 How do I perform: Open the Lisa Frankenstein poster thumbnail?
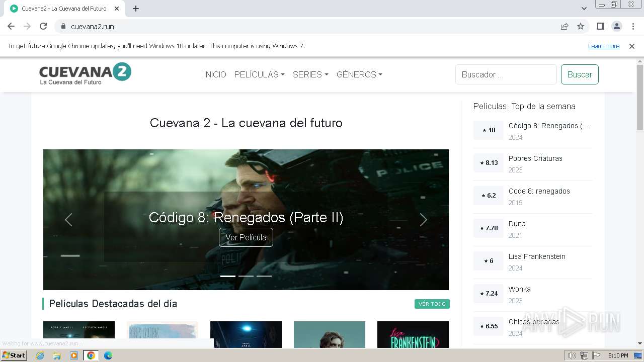[x=413, y=334]
